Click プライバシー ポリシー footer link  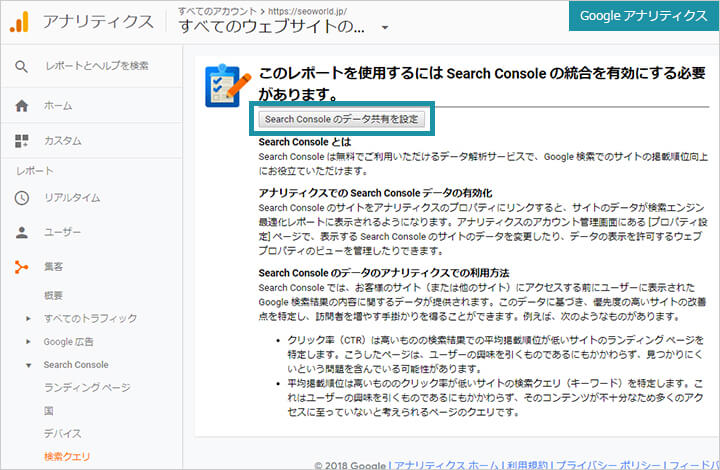coord(610,465)
